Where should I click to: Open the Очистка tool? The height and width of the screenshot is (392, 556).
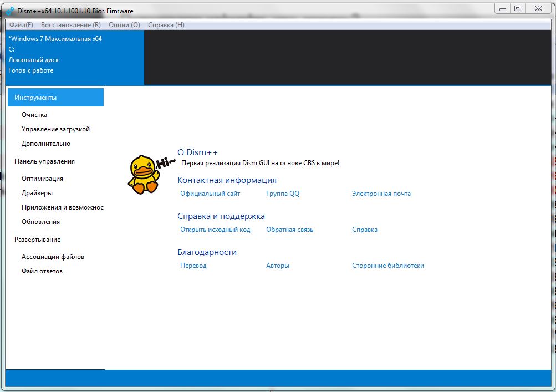pos(34,115)
